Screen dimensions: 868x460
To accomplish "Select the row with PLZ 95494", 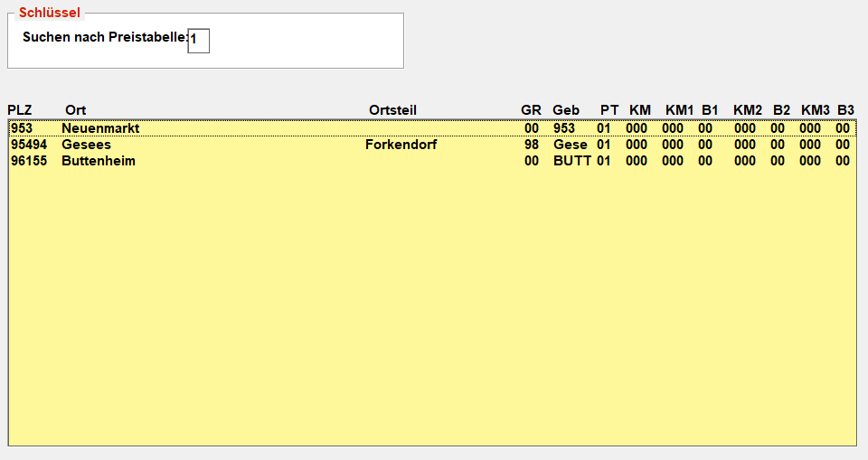I will [x=432, y=145].
